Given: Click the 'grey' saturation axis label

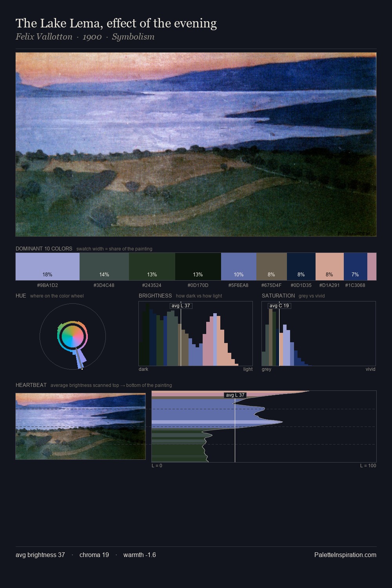Looking at the screenshot, I should (x=267, y=369).
